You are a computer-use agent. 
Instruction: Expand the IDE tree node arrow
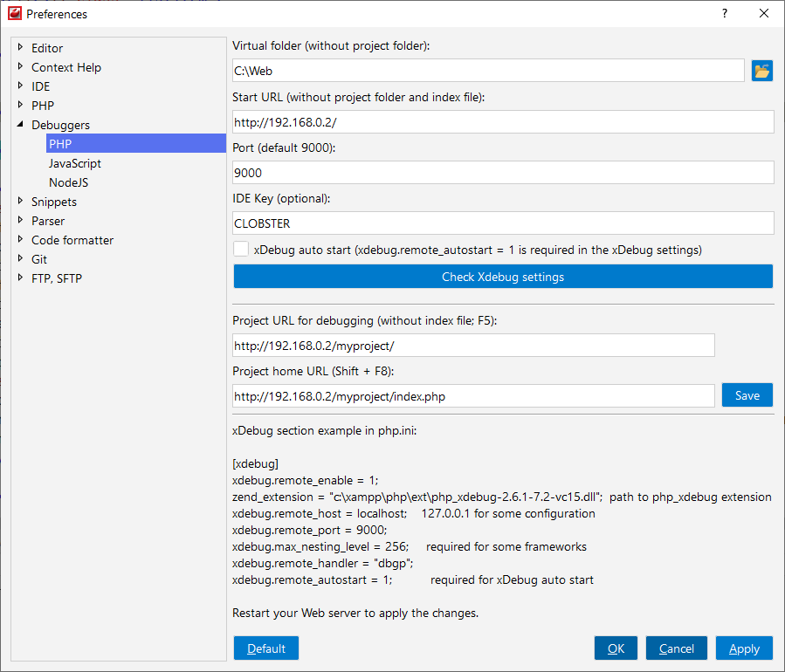click(x=20, y=86)
